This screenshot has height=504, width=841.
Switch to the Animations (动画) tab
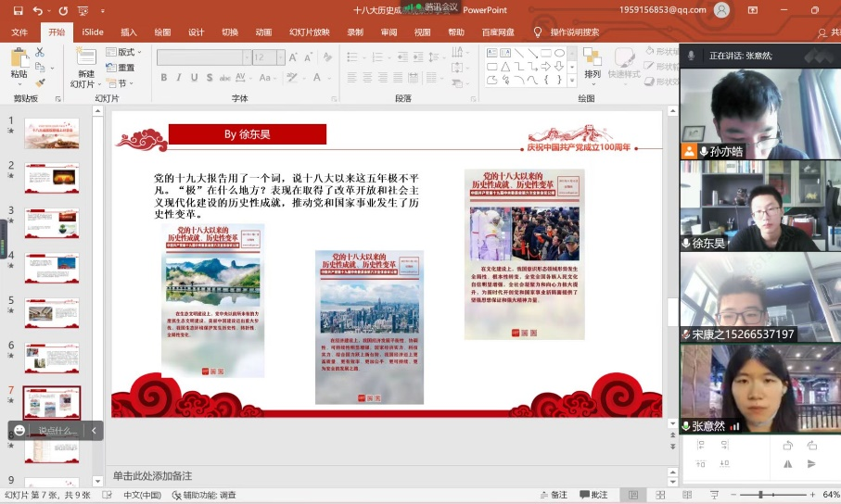(263, 32)
